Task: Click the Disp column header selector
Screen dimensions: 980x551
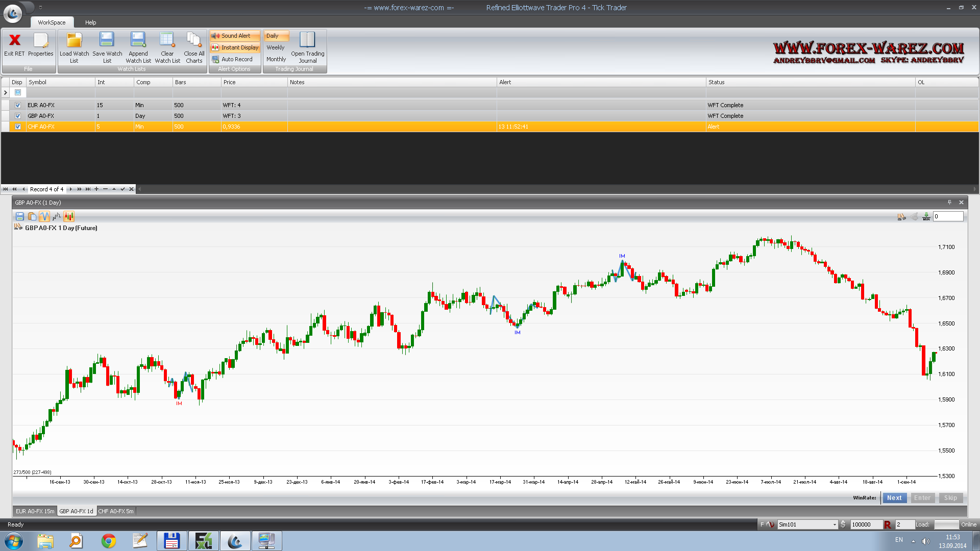Action: pyautogui.click(x=17, y=82)
